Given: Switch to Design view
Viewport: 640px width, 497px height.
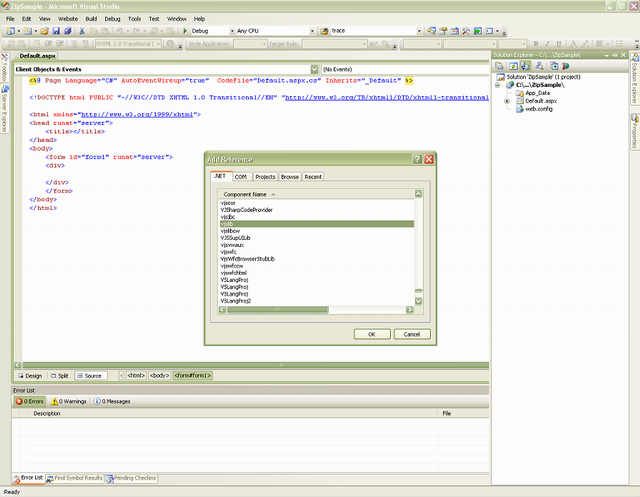Looking at the screenshot, I should pos(30,376).
